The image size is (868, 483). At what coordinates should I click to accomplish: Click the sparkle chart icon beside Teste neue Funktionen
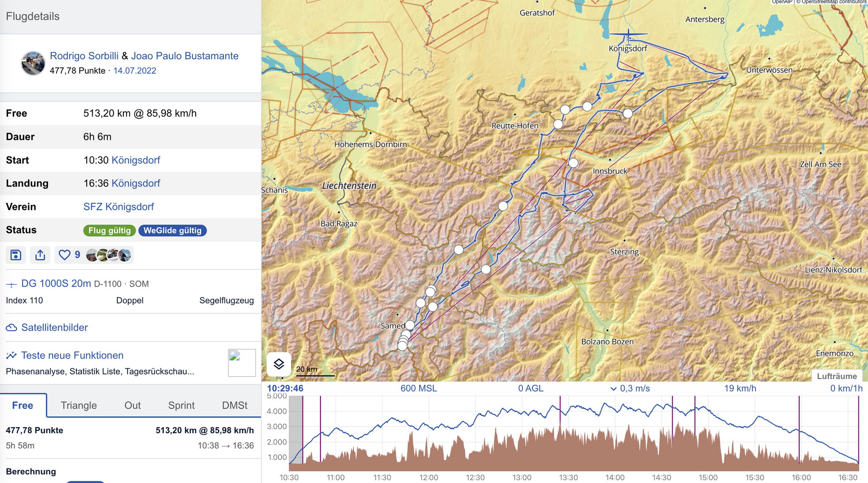(11, 355)
